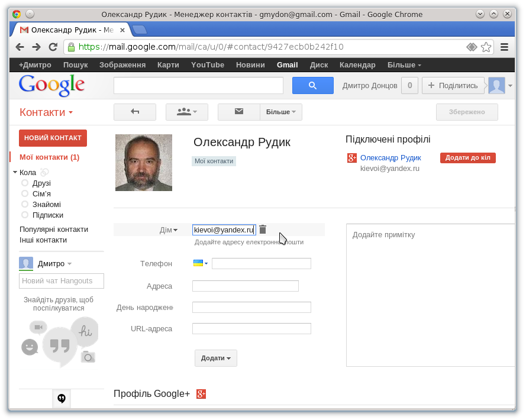Open Календар in the Google bar
This screenshot has height=420, width=526.
[357, 65]
